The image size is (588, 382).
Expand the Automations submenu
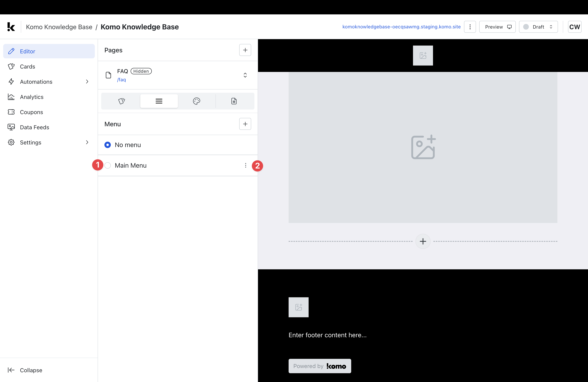(87, 82)
